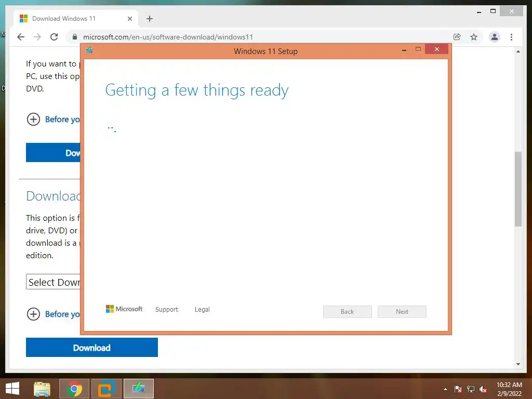Open the Legal link in Windows 11 Setup
This screenshot has height=399, width=532.
pyautogui.click(x=202, y=310)
